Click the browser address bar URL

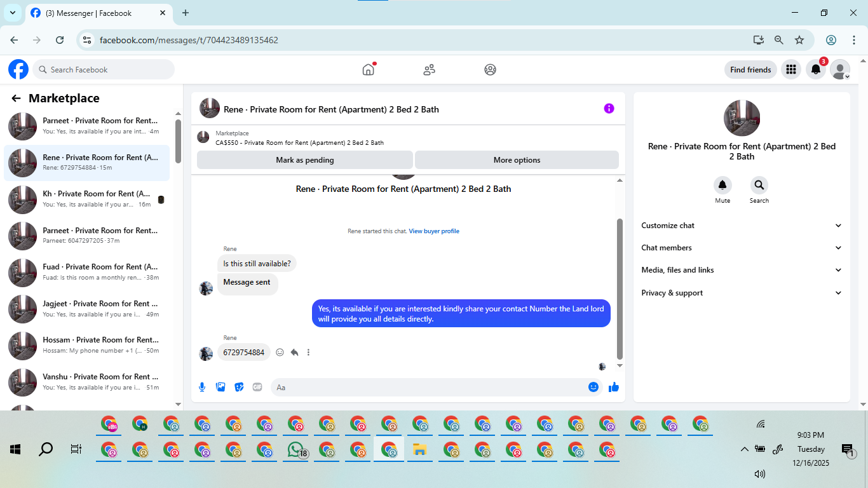(189, 40)
